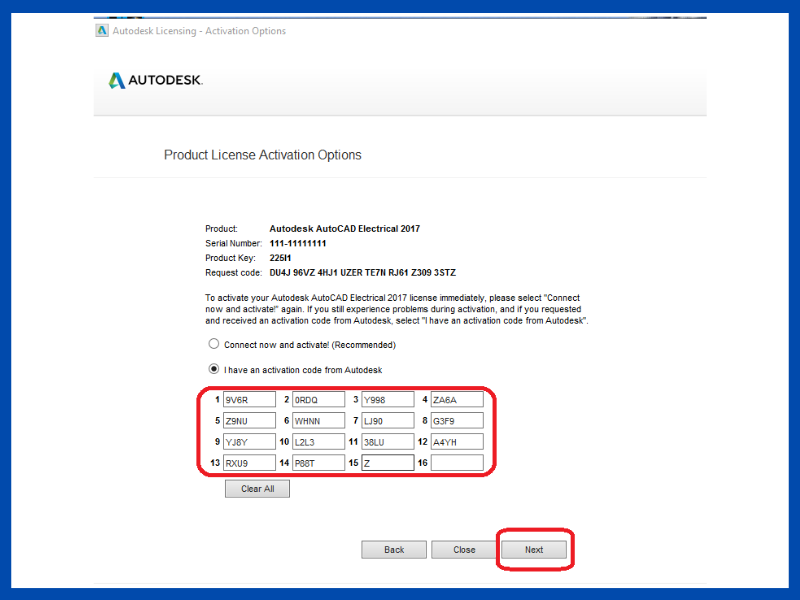800x600 pixels.
Task: Focus activation code field 12 with A4YH
Action: click(x=457, y=442)
